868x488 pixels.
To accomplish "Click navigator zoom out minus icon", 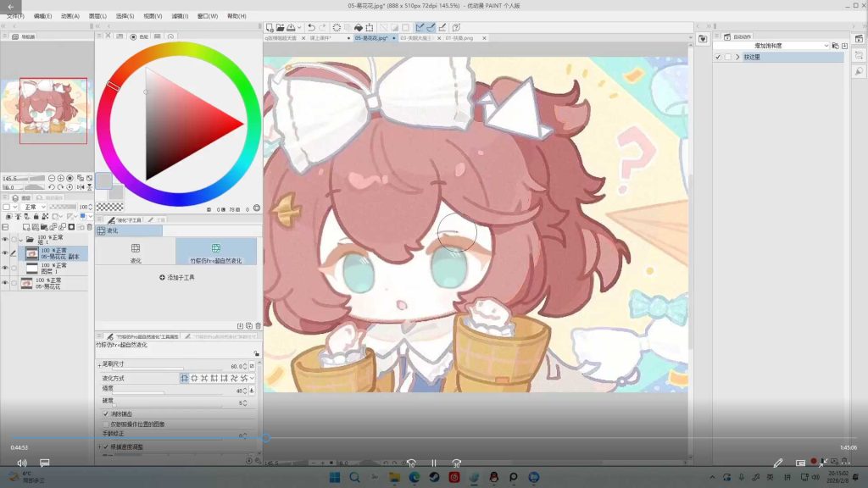I will [x=52, y=178].
